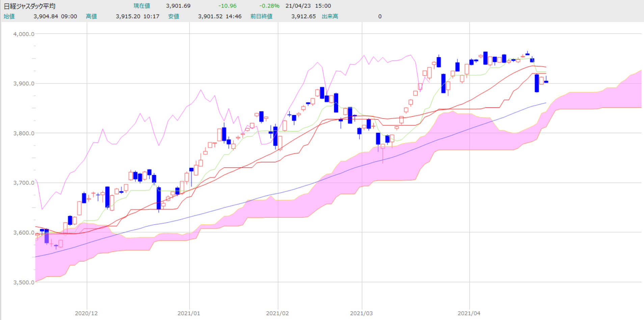Select the 3,700.0 price axis label
The width and height of the screenshot is (644, 320).
click(x=24, y=183)
